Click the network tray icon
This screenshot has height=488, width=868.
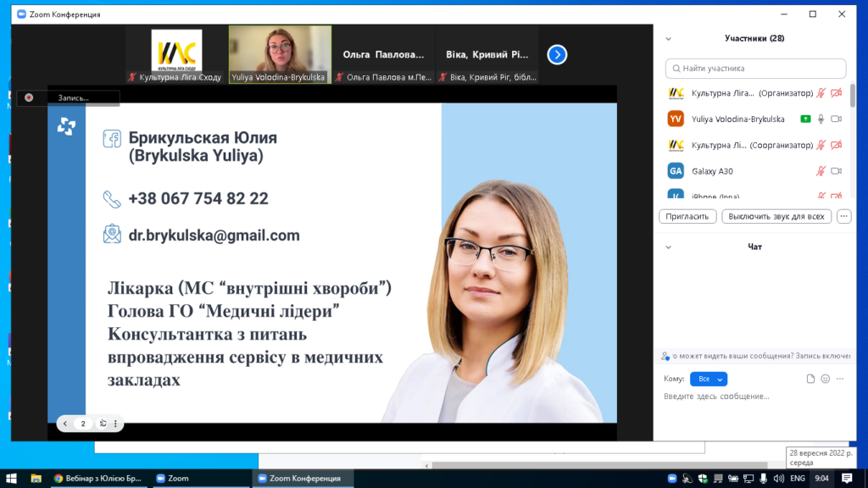click(x=748, y=479)
